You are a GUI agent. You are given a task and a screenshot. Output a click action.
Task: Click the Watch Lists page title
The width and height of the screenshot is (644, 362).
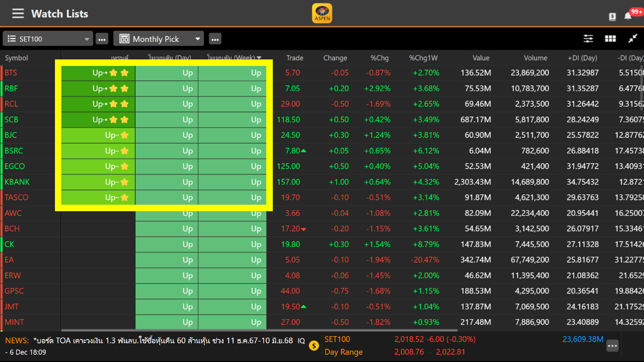click(59, 13)
